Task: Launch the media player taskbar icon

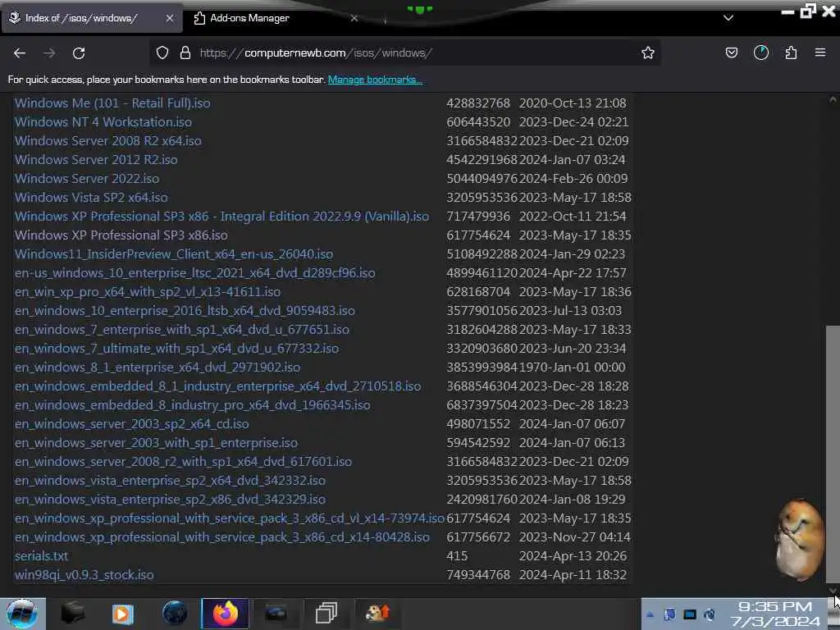Action: 122,614
